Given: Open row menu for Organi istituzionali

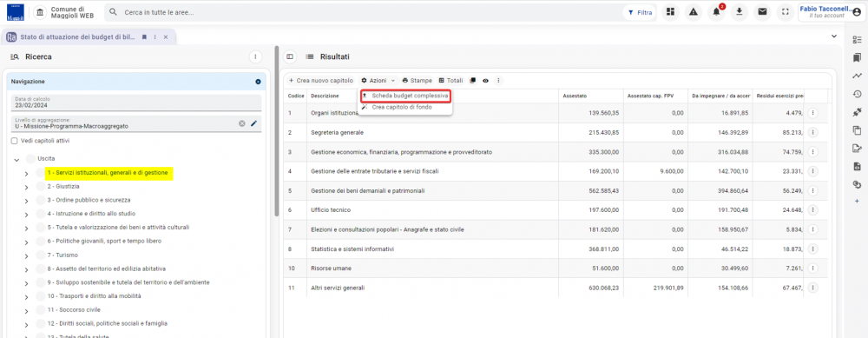Looking at the screenshot, I should [x=812, y=113].
